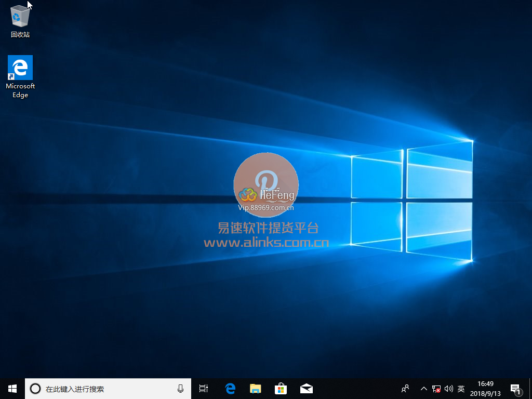
Task: Select the Recycle Bin desktop icon
Action: [20, 22]
